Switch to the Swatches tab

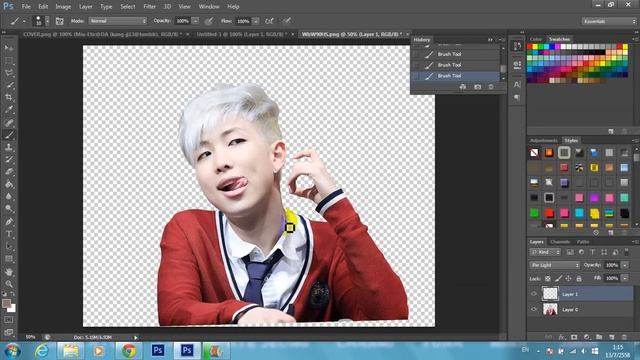tap(559, 39)
